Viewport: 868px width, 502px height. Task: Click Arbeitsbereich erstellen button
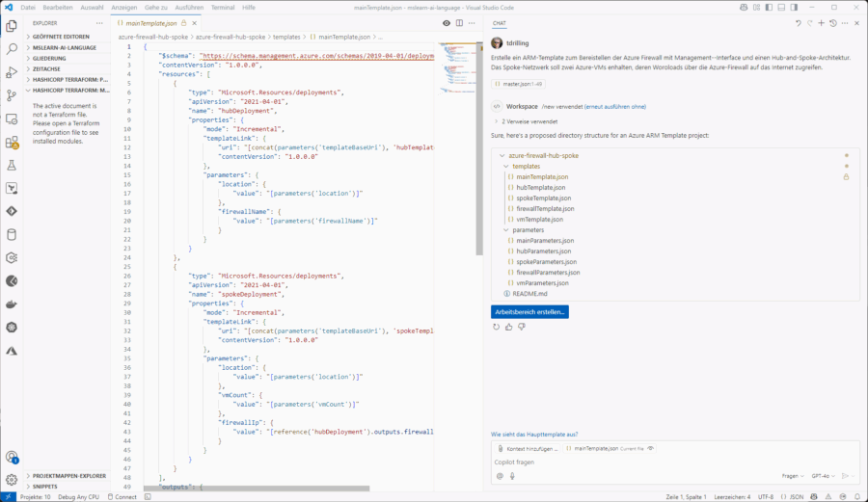click(x=529, y=312)
